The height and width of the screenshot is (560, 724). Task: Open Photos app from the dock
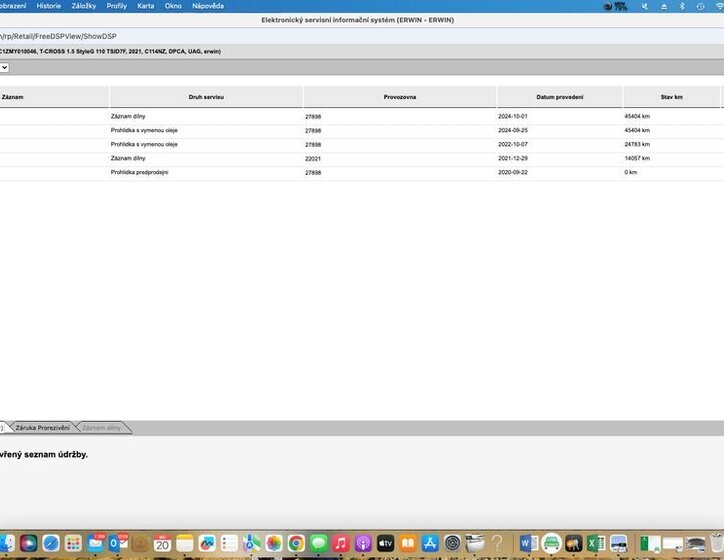click(x=274, y=543)
